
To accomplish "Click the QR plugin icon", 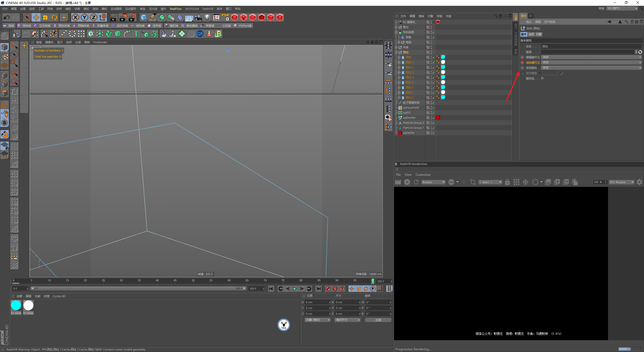I will click(200, 34).
